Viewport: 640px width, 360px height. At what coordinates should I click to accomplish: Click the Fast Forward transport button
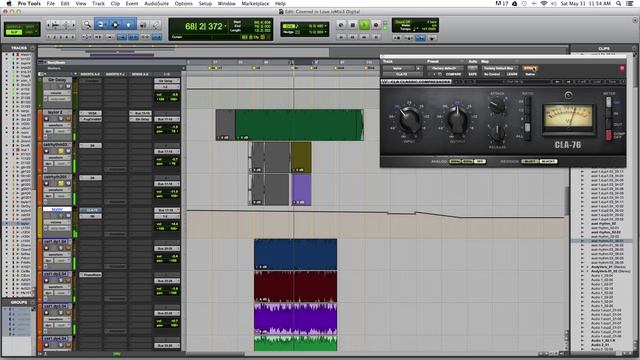[x=364, y=37]
